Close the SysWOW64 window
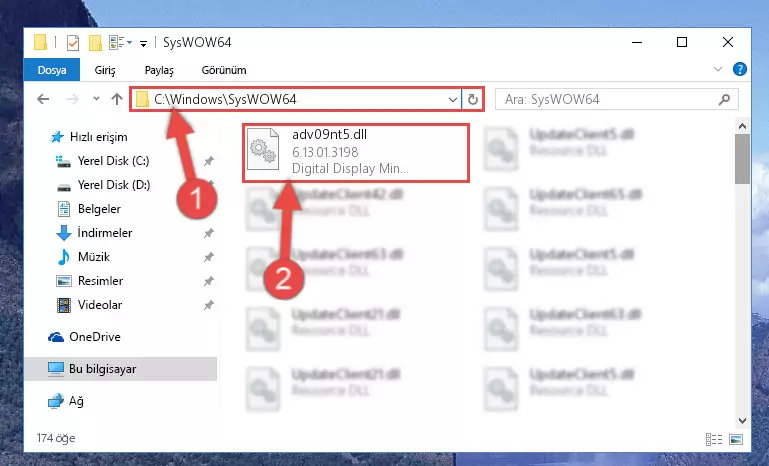The height and width of the screenshot is (466, 769). (728, 43)
